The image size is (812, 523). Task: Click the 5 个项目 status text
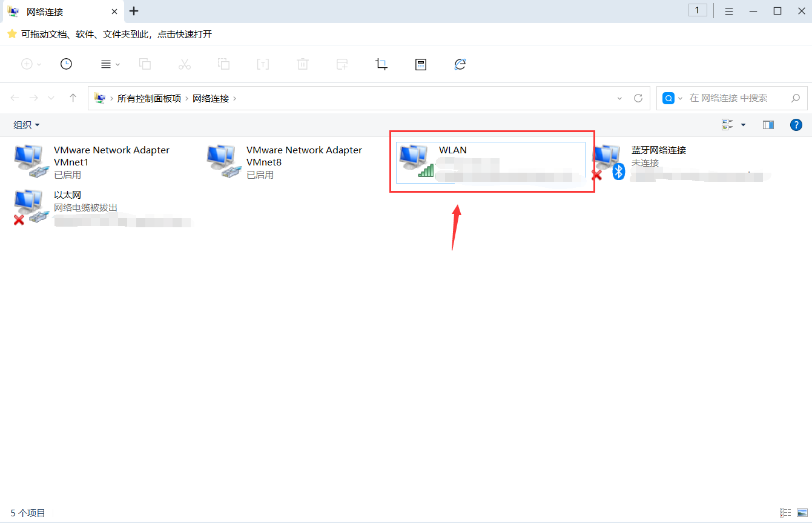28,513
